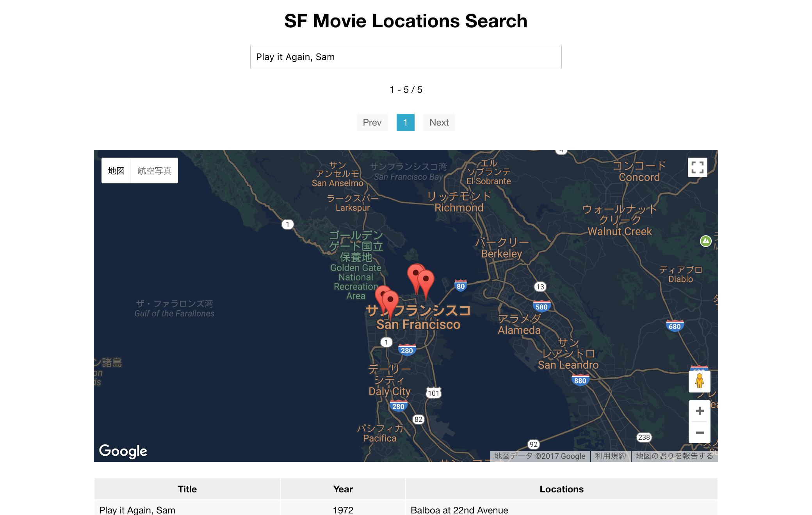This screenshot has width=812, height=515.
Task: Switch map to 航空写真 satellite view
Action: [154, 170]
